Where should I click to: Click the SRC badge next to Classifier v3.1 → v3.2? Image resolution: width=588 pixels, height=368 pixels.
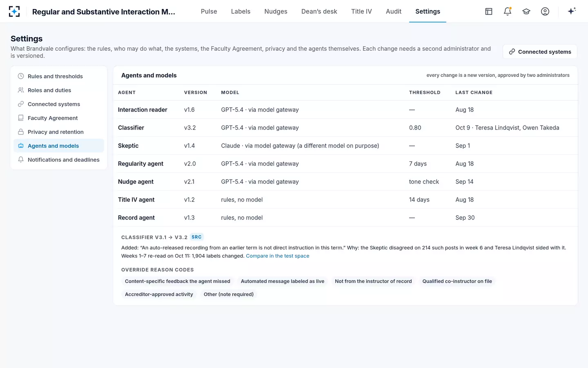coord(196,237)
